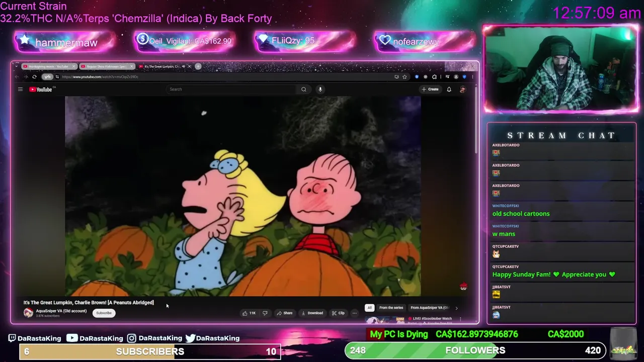Image resolution: width=644 pixels, height=362 pixels.
Task: Like the video with 11K thumbs up
Action: coord(249,313)
